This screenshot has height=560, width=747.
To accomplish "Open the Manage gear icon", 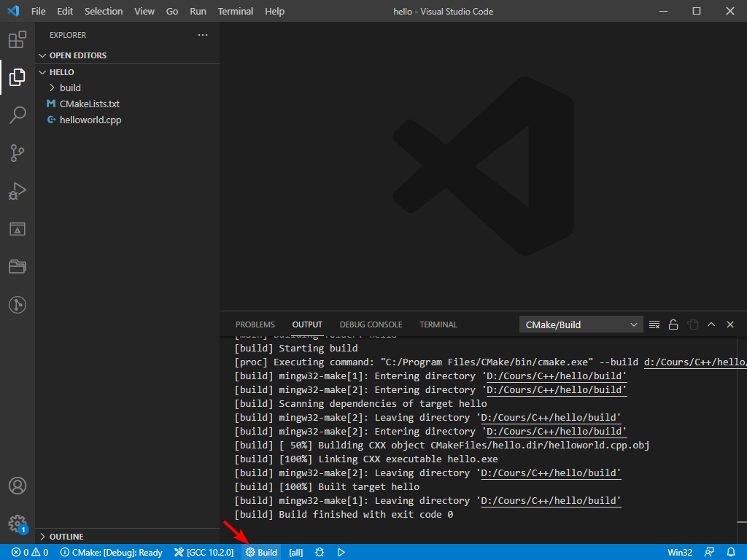I will (x=18, y=524).
